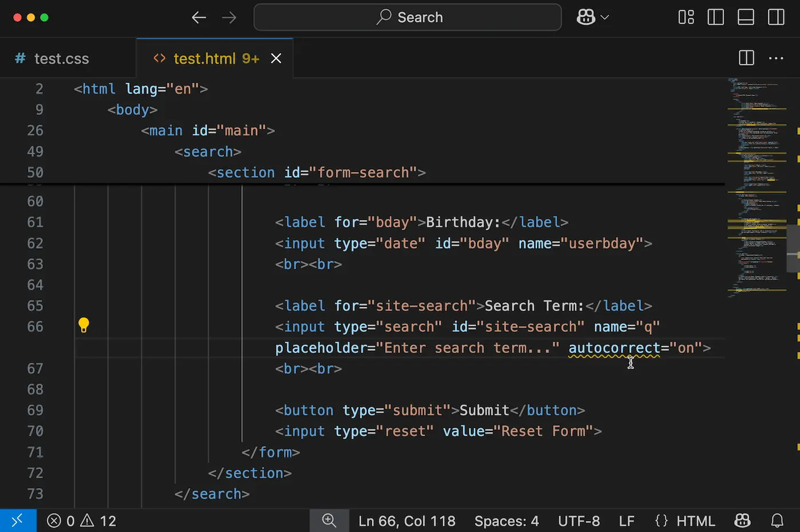Toggle the secondary sidebar visibility
The height and width of the screenshot is (532, 800).
pos(776,17)
